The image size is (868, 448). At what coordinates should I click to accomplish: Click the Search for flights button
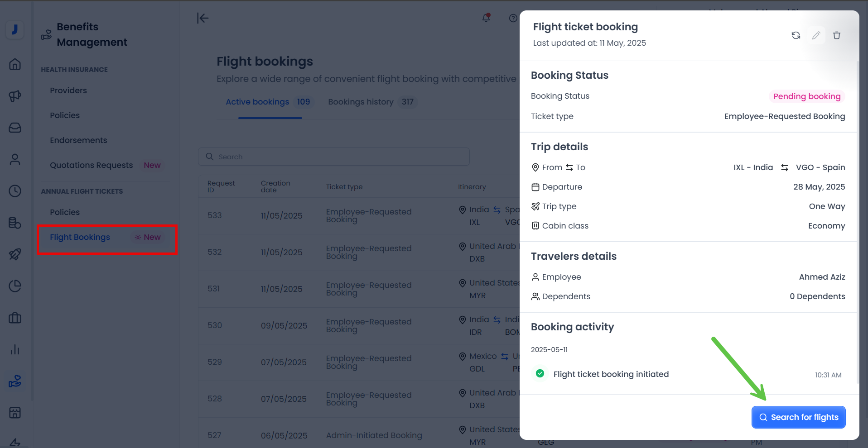[x=798, y=417]
